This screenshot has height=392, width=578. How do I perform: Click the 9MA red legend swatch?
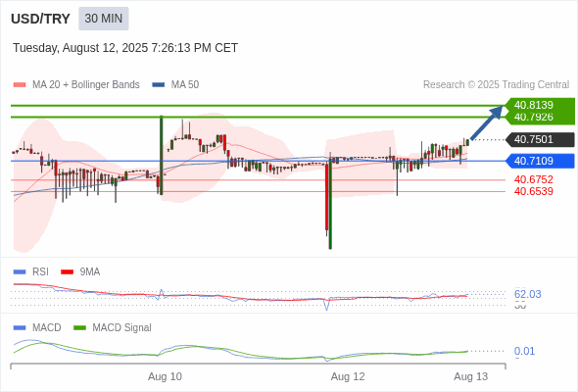67,272
